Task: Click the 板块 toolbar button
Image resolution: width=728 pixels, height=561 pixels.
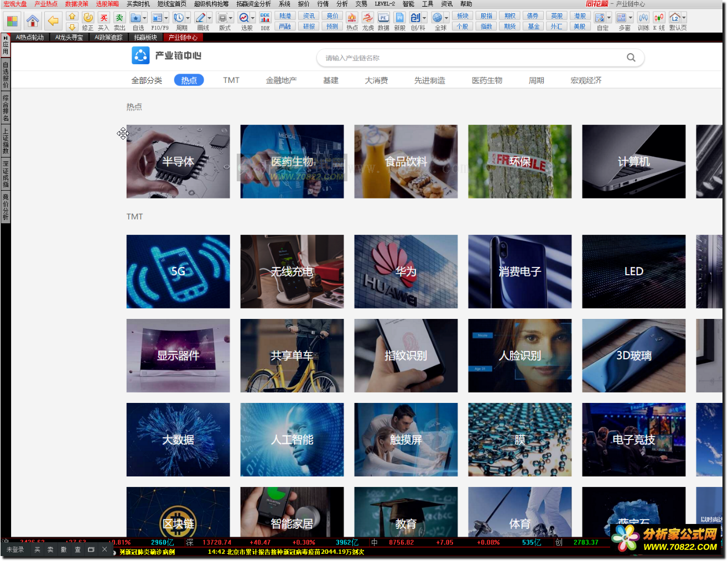Action: pyautogui.click(x=463, y=16)
